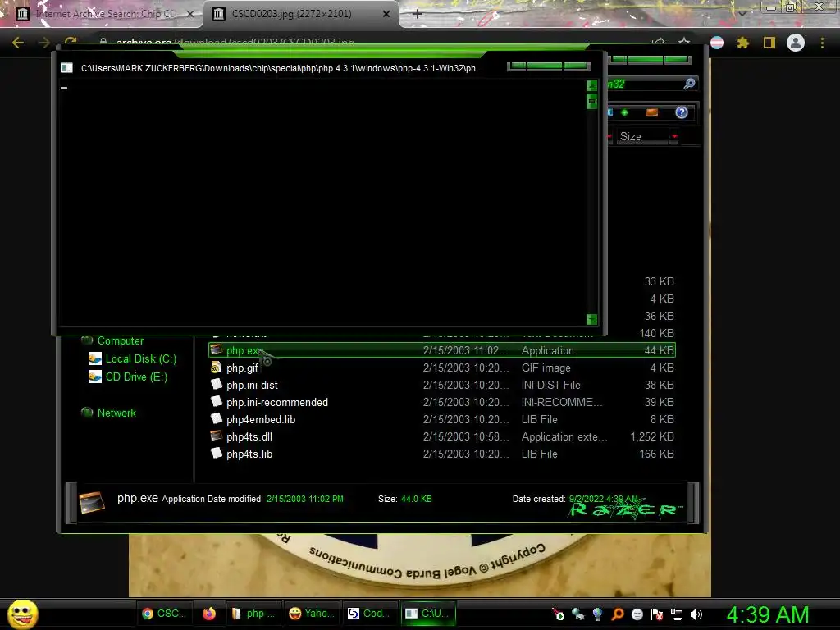The image size is (840, 630).
Task: Open the browser Extensions puzzle icon
Action: (742, 43)
